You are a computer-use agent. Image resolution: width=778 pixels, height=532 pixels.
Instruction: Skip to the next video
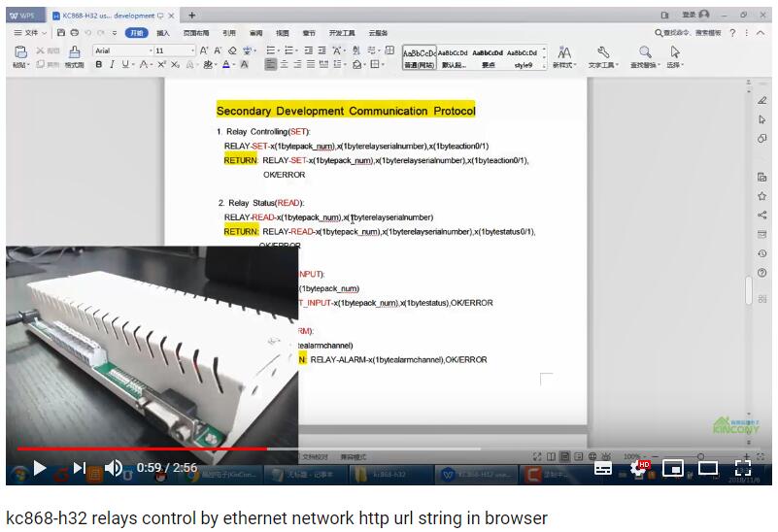coord(79,468)
